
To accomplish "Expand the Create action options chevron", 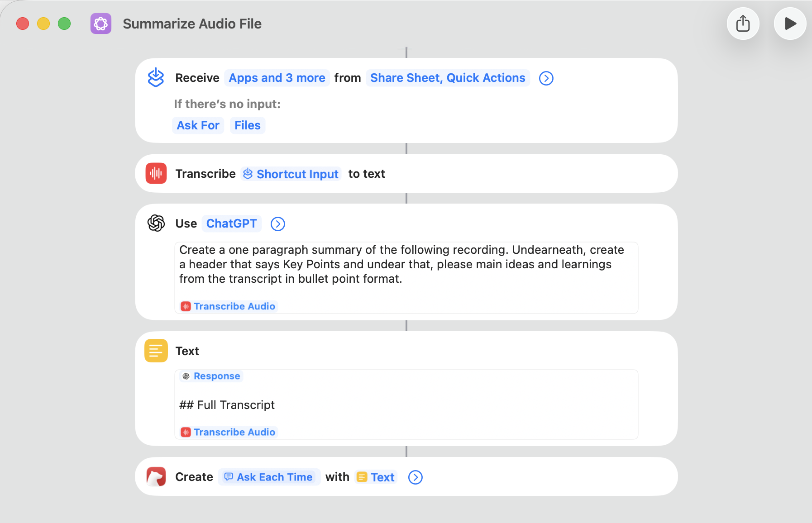I will (x=415, y=477).
